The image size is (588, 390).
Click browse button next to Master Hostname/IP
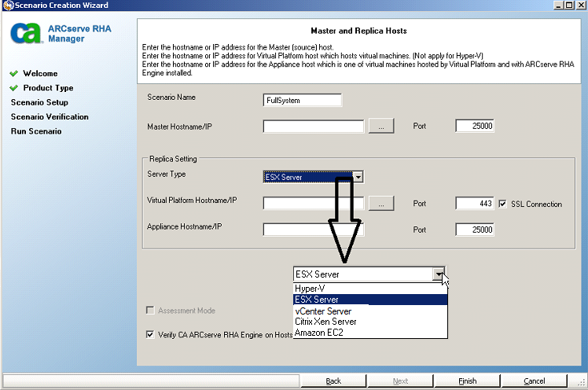380,127
